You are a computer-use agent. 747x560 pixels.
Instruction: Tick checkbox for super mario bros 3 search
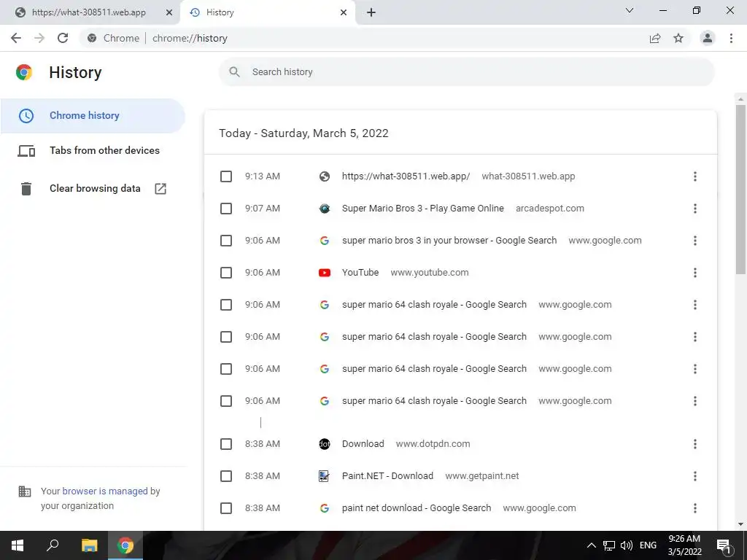tap(226, 241)
